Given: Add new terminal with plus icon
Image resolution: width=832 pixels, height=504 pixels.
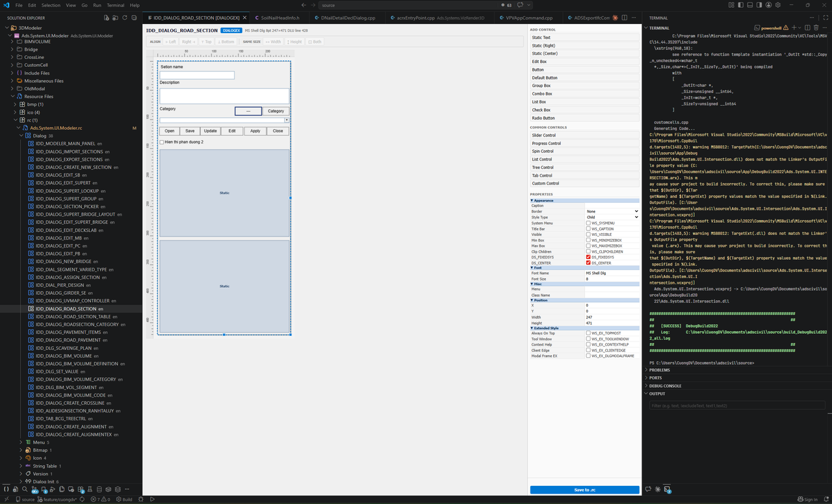Looking at the screenshot, I should (x=794, y=27).
